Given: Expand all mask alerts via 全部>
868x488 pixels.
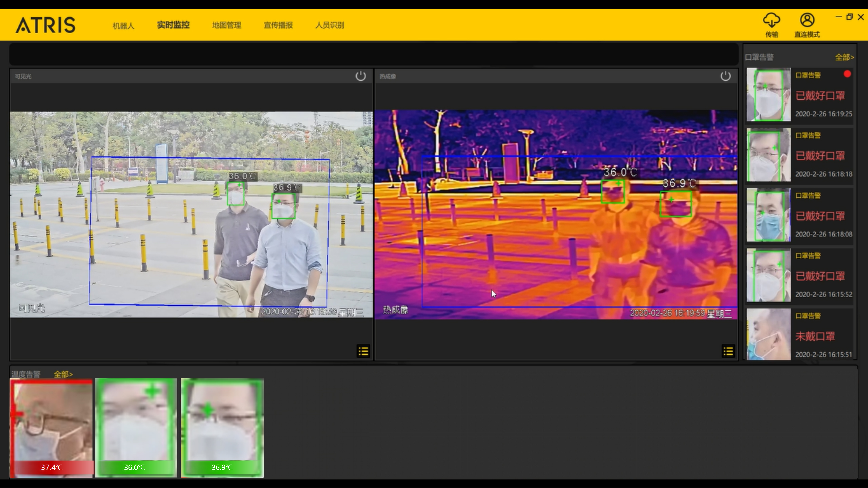Looking at the screenshot, I should coord(844,57).
